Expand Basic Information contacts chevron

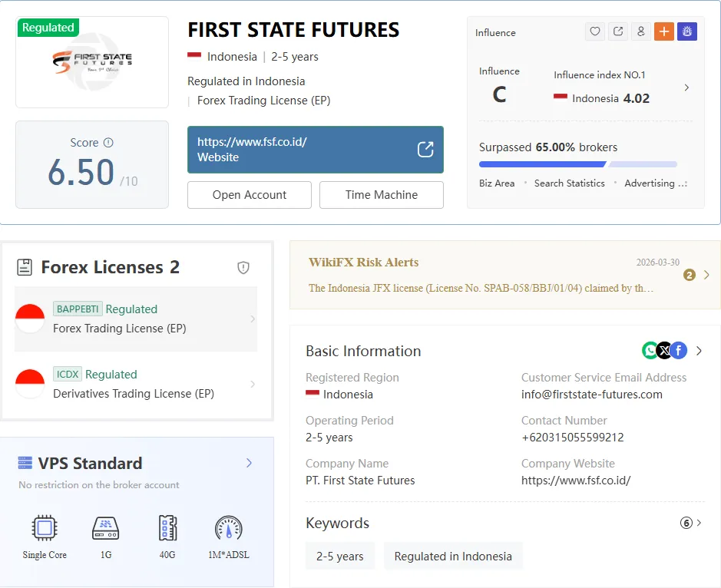pyautogui.click(x=699, y=351)
